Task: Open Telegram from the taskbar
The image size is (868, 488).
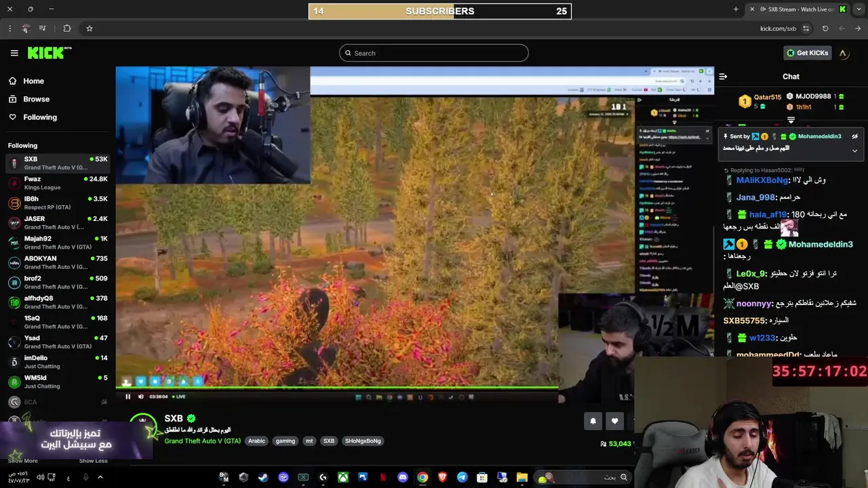Action: [x=462, y=477]
